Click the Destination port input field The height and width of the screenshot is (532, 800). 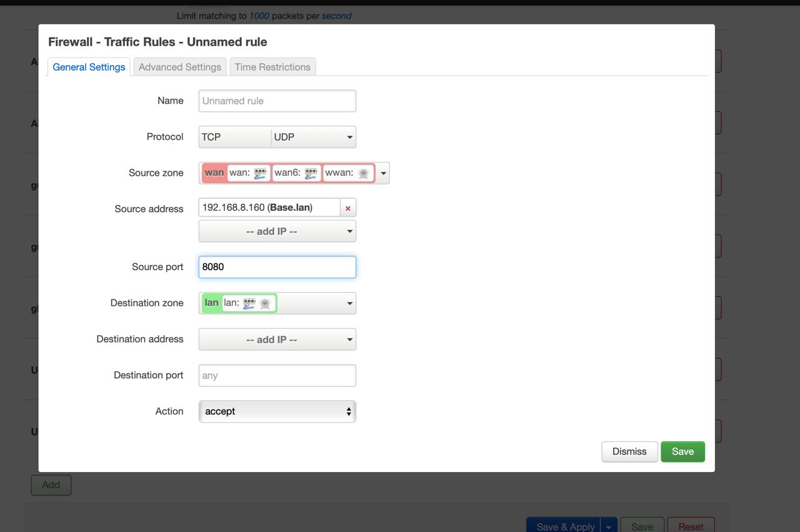[277, 376]
